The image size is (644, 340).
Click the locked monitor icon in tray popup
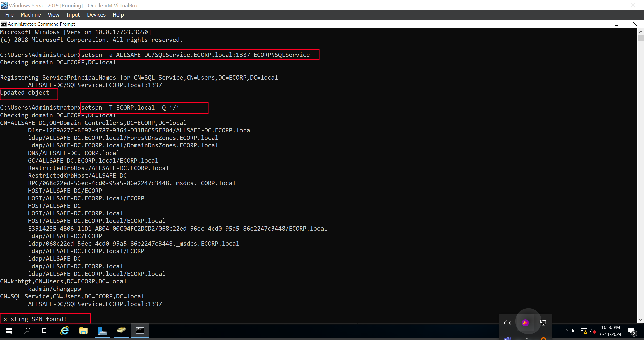[543, 323]
